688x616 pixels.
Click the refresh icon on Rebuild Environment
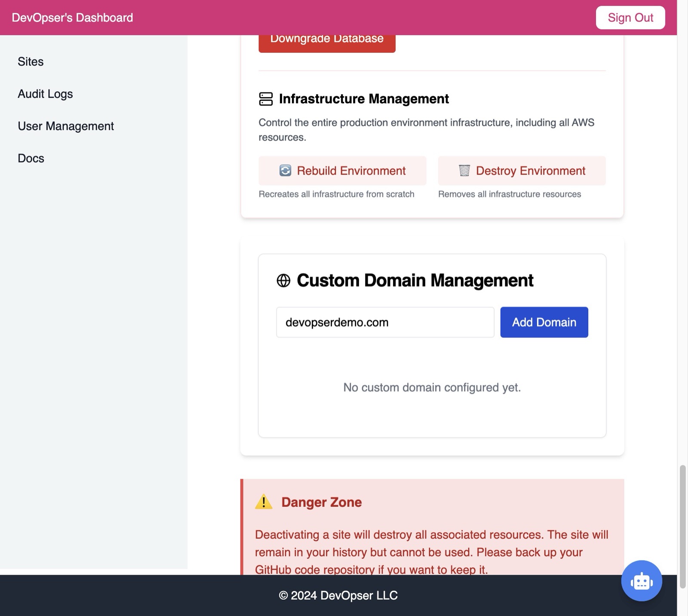coord(285,171)
